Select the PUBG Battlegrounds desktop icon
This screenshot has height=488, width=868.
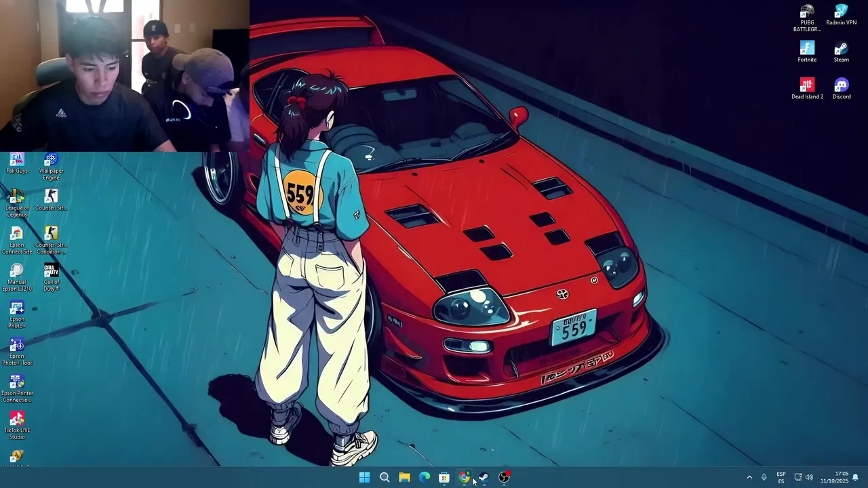[x=807, y=18]
